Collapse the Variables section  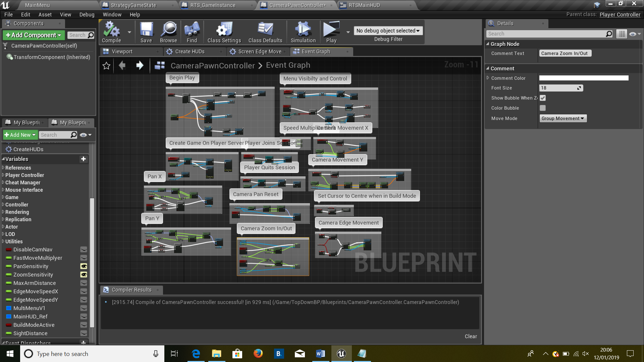[x=3, y=159]
